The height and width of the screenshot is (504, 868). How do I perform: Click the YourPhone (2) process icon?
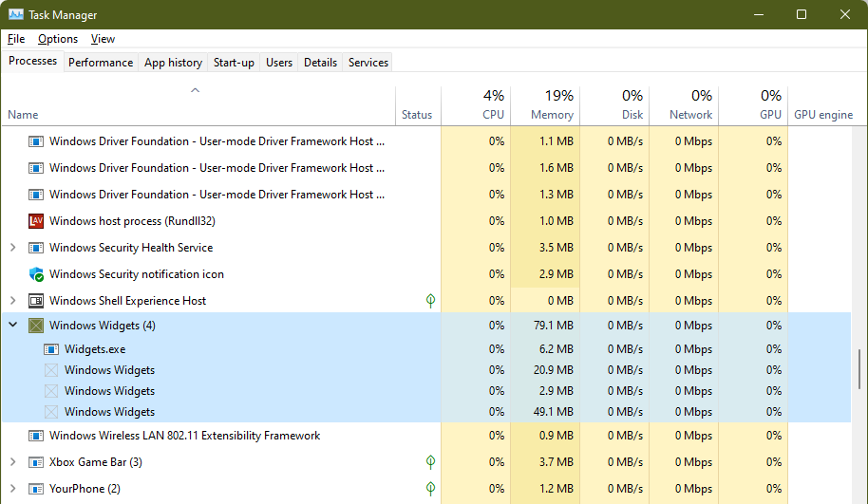click(36, 489)
